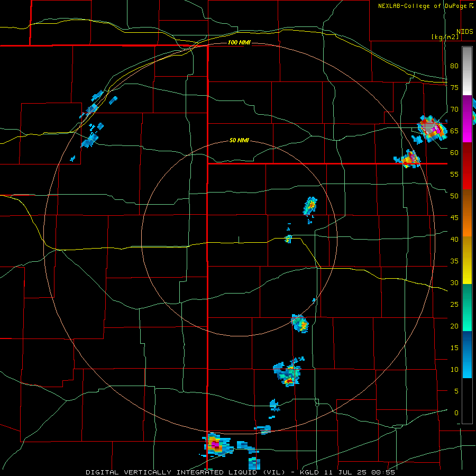Click the "NIDS" label above the legend
The image size is (476, 476).
tap(464, 32)
